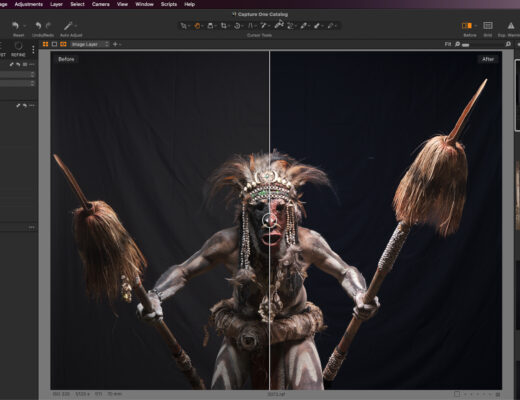
Task: Click lower panel auto adjust wand icon
Action: [x=18, y=106]
